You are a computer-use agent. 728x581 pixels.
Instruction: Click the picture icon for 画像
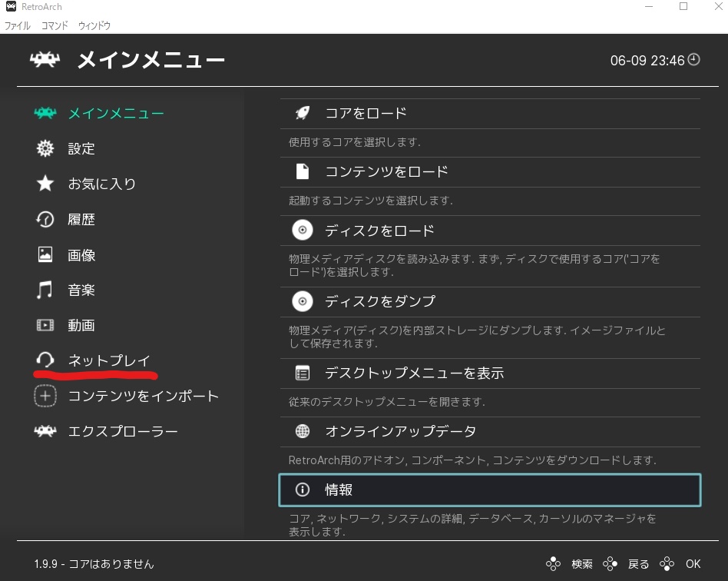tap(45, 254)
